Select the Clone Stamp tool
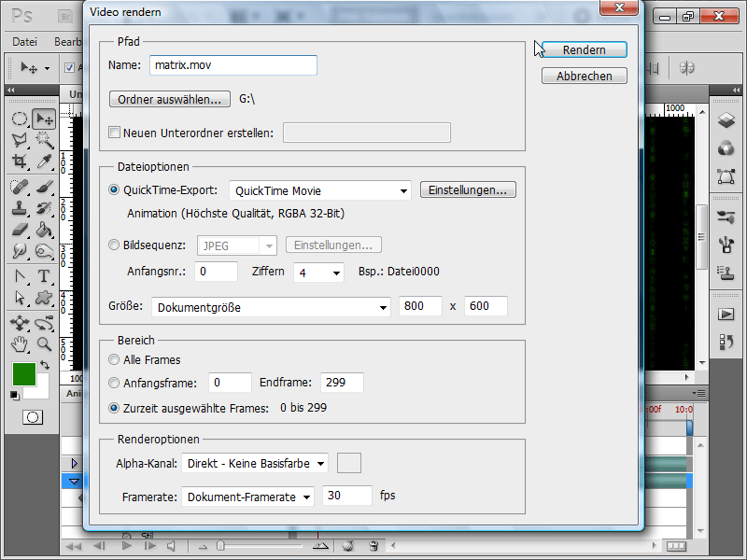 click(x=20, y=208)
